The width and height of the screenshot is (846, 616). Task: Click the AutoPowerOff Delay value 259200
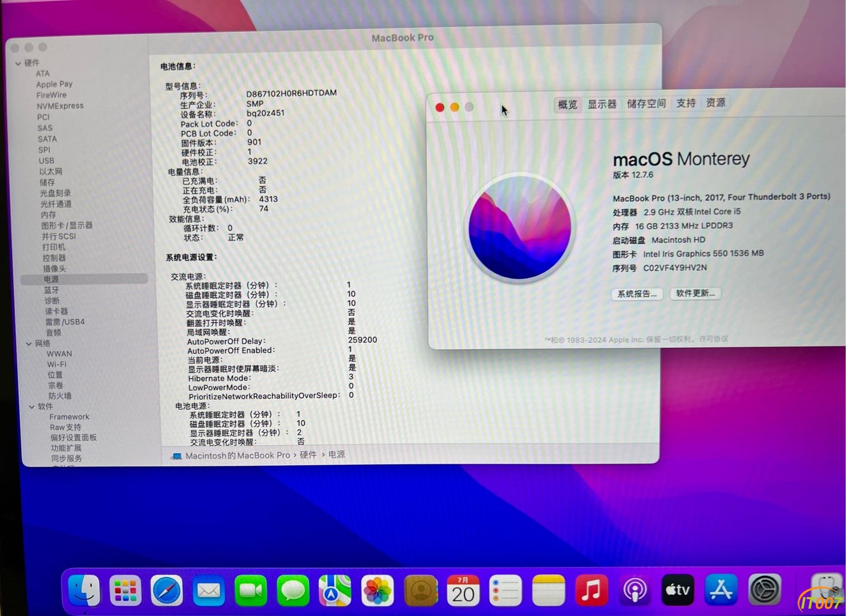[362, 339]
